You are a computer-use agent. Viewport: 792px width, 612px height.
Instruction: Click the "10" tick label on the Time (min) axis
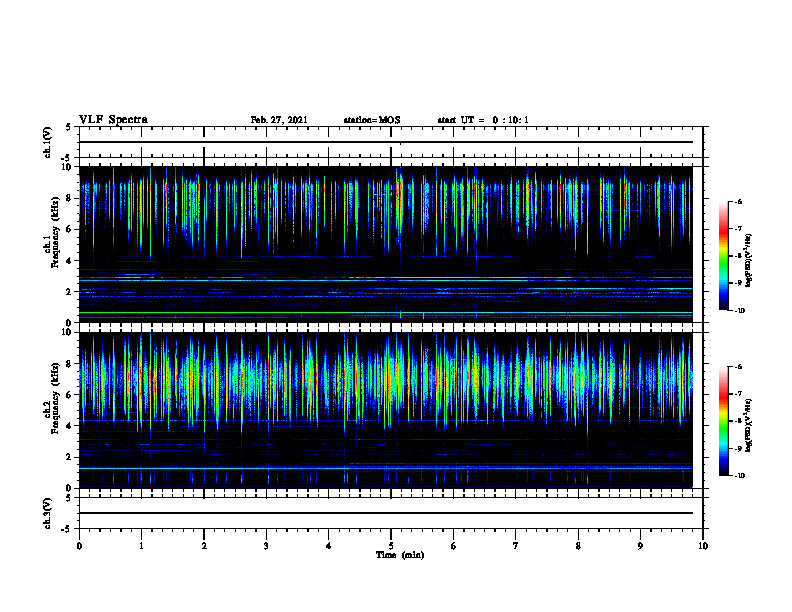[703, 546]
